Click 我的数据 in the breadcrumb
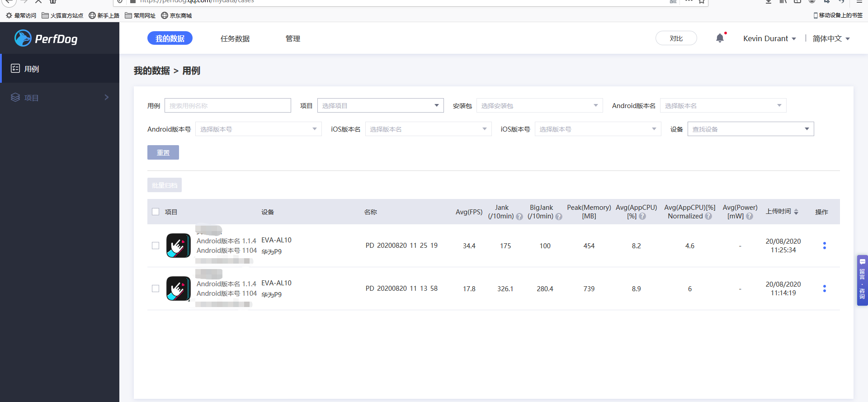868x402 pixels. pos(152,71)
